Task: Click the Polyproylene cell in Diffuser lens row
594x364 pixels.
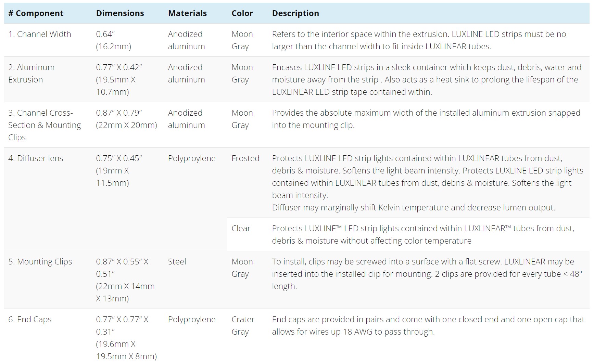Action: click(192, 158)
